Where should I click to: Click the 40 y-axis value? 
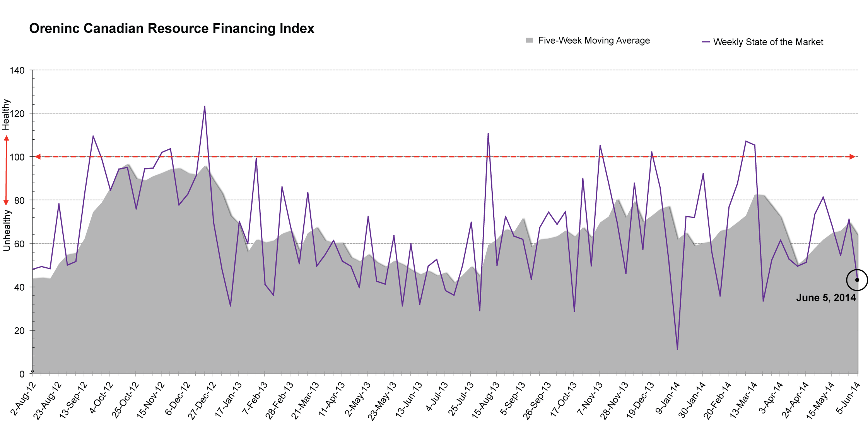20,287
